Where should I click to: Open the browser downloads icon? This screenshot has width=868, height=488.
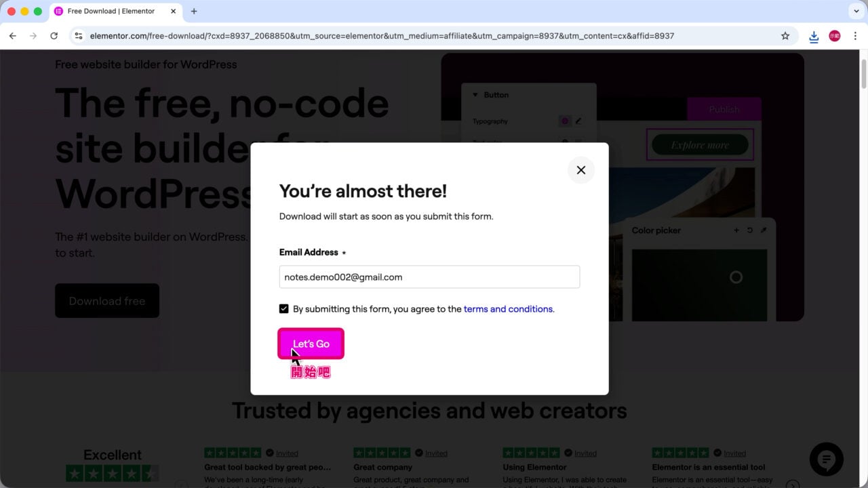[814, 36]
